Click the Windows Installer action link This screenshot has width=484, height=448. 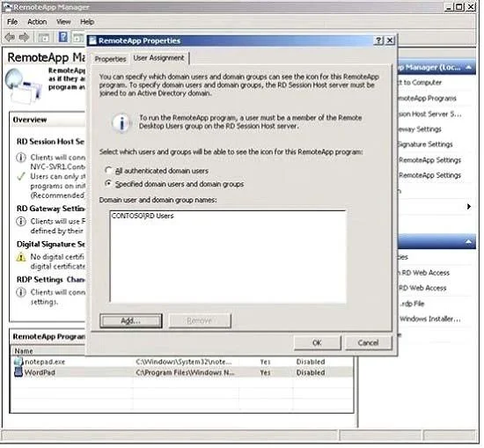click(x=429, y=319)
